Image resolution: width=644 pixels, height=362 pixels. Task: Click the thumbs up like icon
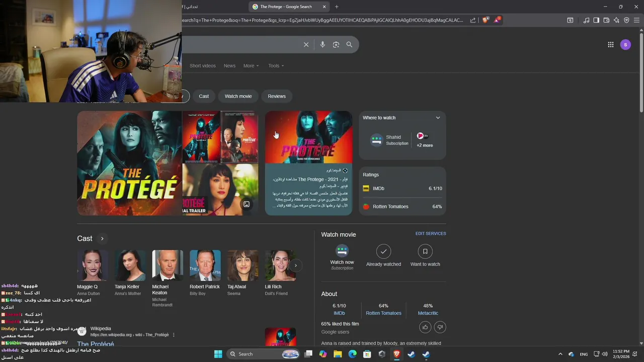[x=425, y=327]
